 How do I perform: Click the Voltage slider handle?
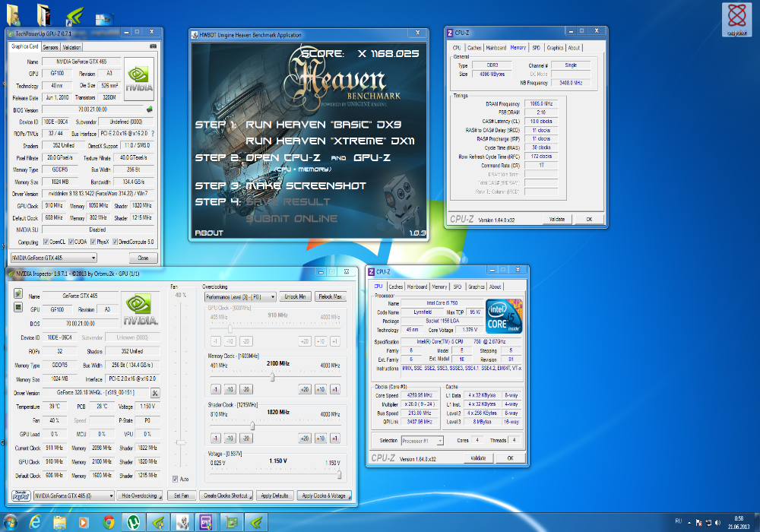click(339, 474)
